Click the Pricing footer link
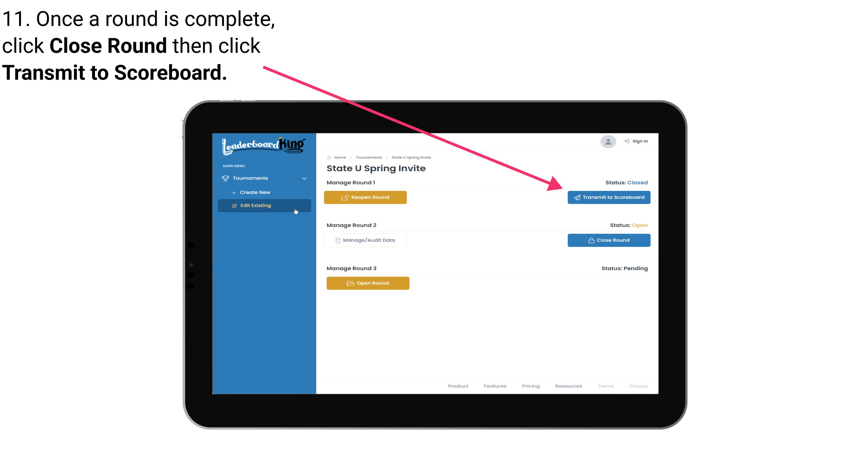Image resolution: width=868 pixels, height=467 pixels. 530,386
